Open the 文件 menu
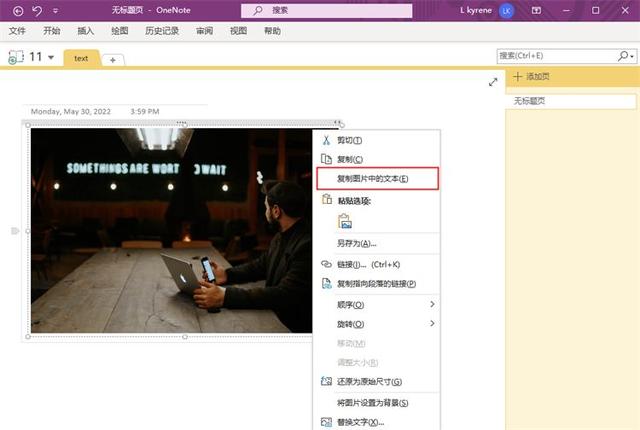This screenshot has width=640, height=430. pyautogui.click(x=17, y=31)
